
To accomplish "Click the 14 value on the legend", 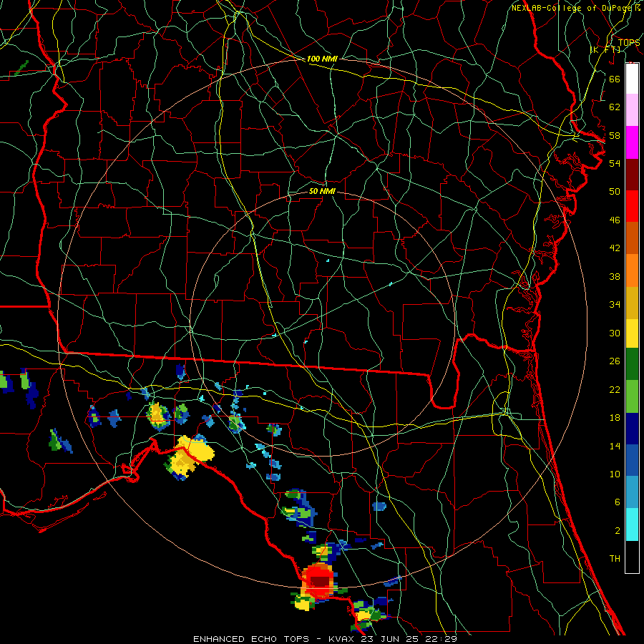I will click(615, 447).
